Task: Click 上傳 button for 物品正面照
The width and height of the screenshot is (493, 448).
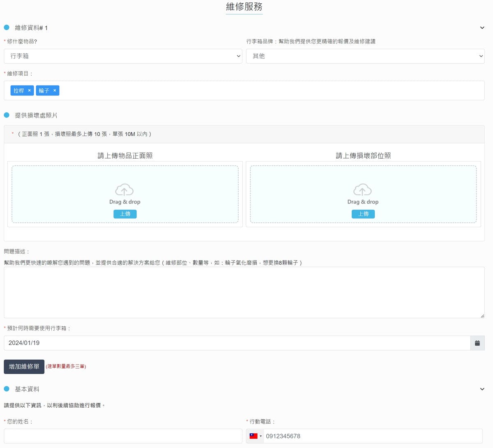Action: point(125,214)
